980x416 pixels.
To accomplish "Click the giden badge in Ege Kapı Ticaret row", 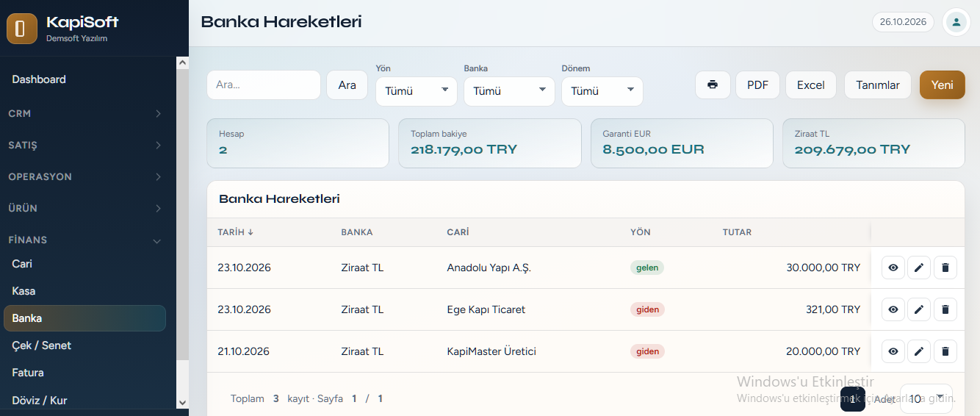I will click(647, 309).
